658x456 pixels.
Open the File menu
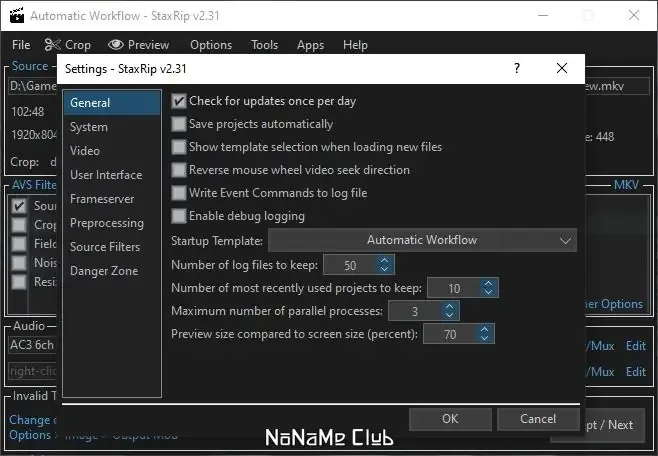[21, 45]
